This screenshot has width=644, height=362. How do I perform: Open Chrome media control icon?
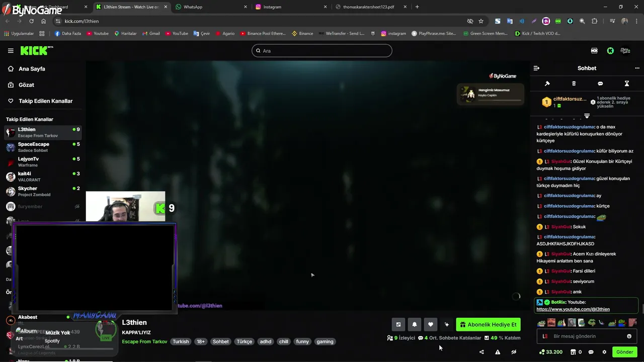[612, 21]
